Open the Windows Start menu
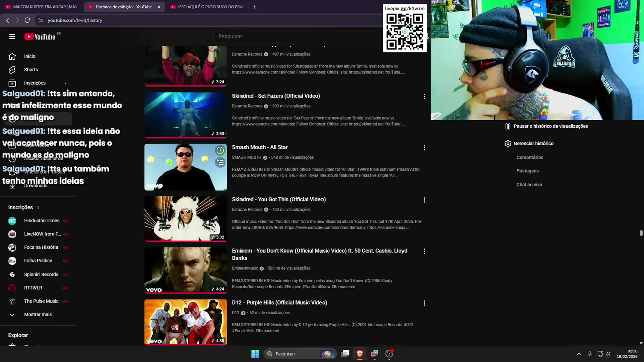 tap(255, 354)
